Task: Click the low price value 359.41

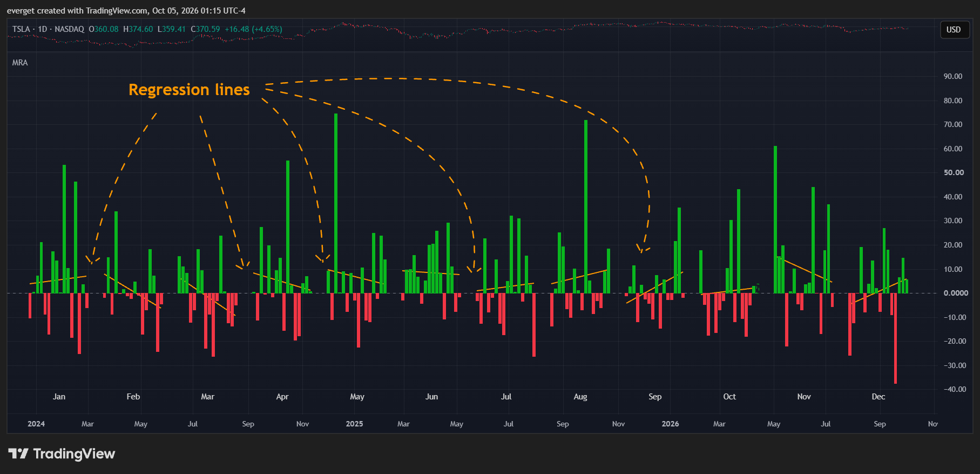Action: 174,29
